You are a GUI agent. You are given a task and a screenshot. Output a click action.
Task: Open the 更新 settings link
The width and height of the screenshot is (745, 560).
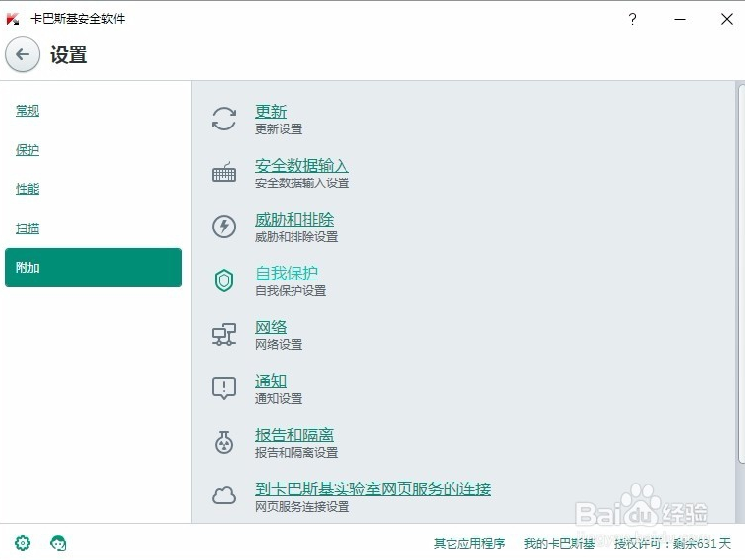click(271, 112)
